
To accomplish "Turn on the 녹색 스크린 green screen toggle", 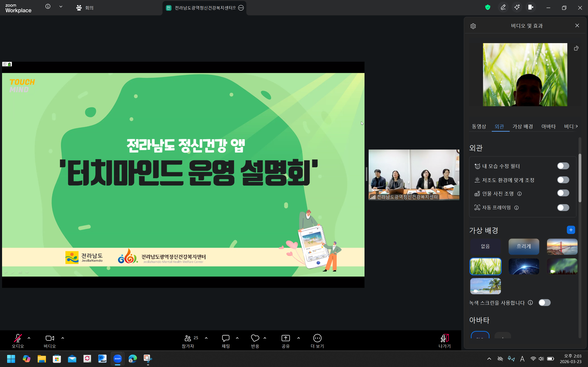I will (545, 303).
